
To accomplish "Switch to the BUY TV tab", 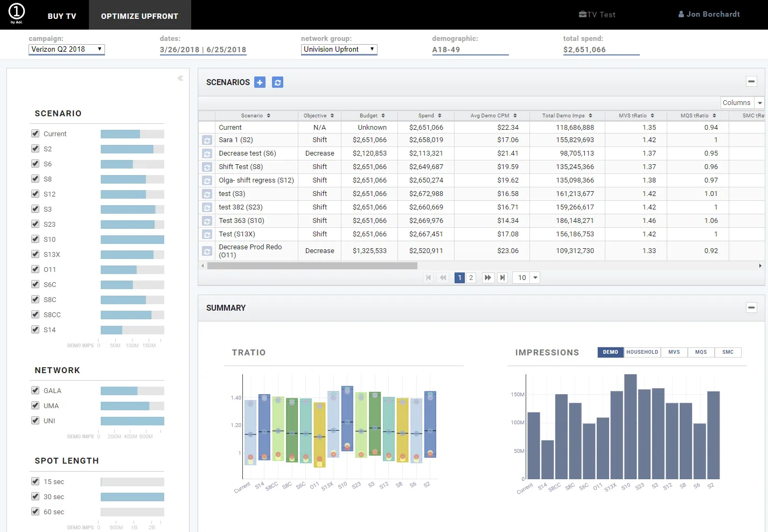I will pyautogui.click(x=62, y=16).
